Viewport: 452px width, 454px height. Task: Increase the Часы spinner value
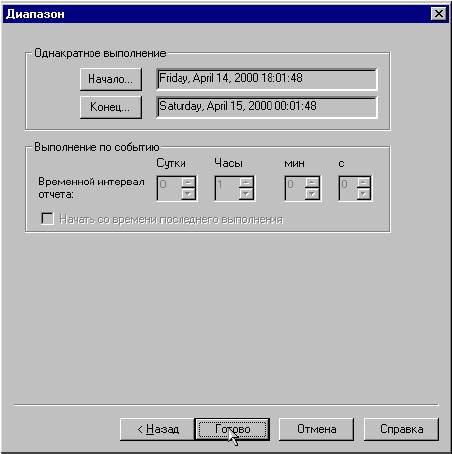246,183
